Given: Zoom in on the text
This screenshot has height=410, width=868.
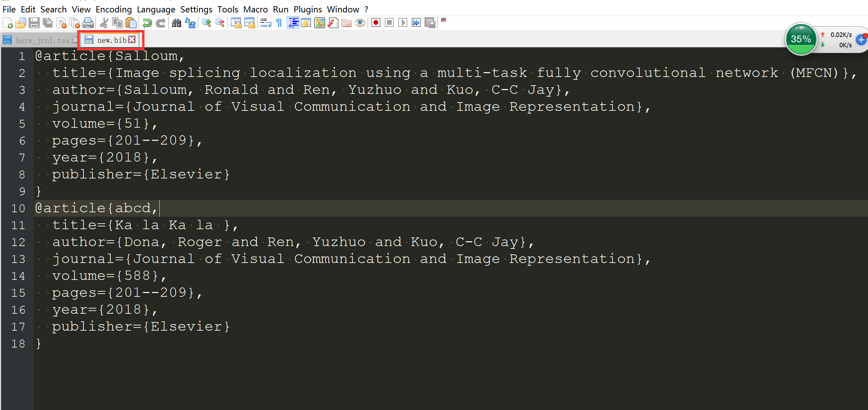Looking at the screenshot, I should (x=206, y=23).
